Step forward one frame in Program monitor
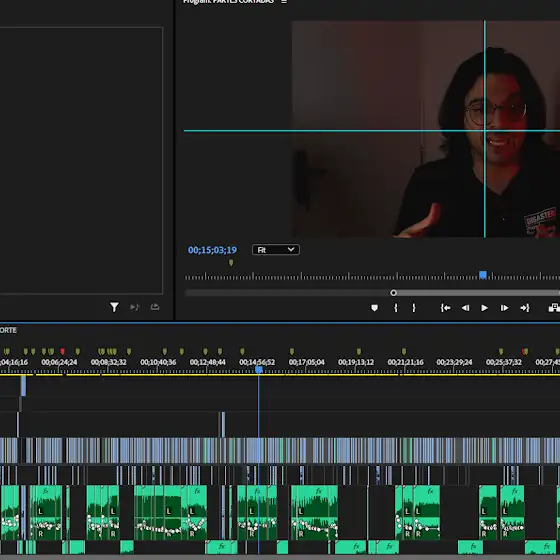The height and width of the screenshot is (560, 560). [x=504, y=308]
